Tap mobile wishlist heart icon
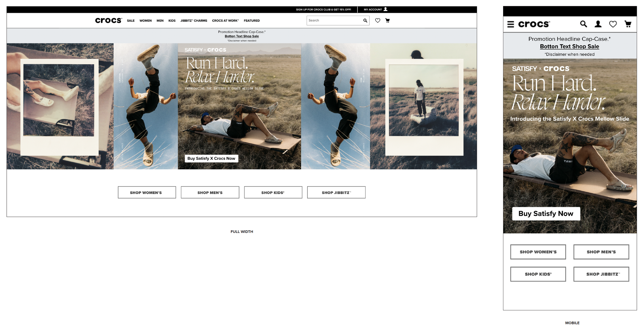644x334 pixels. (x=613, y=24)
